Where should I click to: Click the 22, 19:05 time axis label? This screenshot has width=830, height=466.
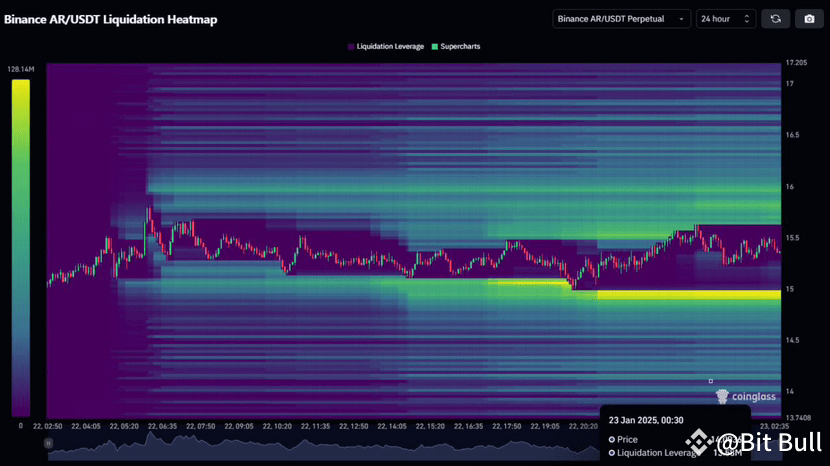(545, 426)
